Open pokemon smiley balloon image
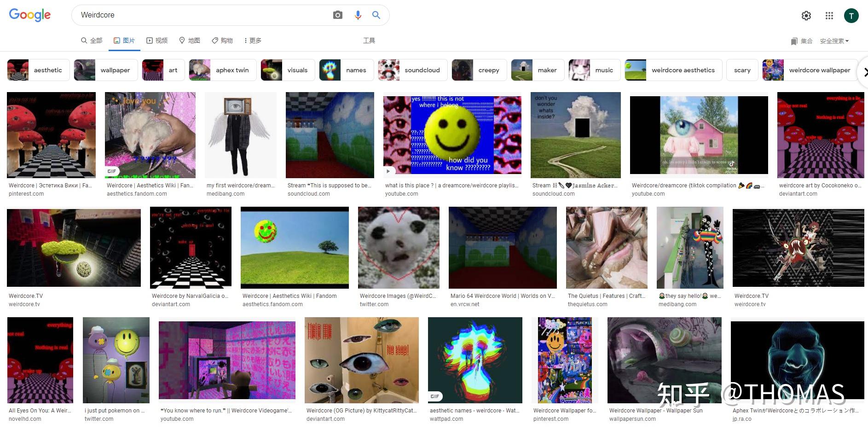 pos(116,360)
